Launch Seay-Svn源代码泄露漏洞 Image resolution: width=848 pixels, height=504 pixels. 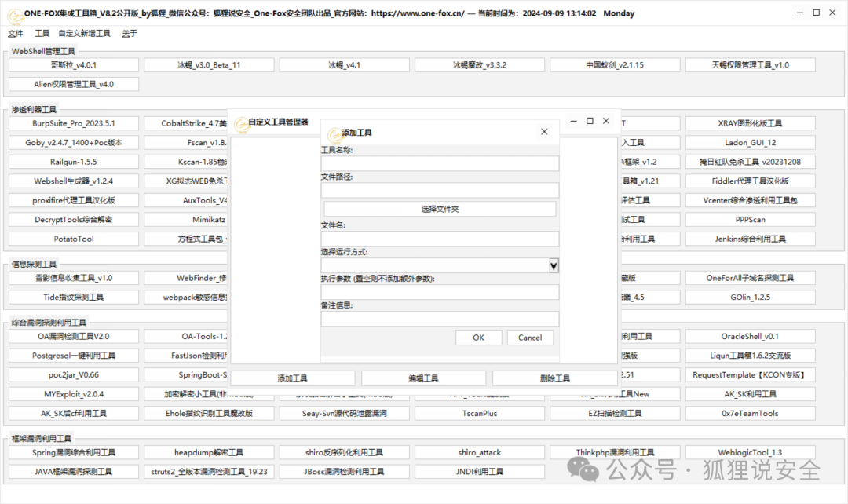pyautogui.click(x=344, y=413)
